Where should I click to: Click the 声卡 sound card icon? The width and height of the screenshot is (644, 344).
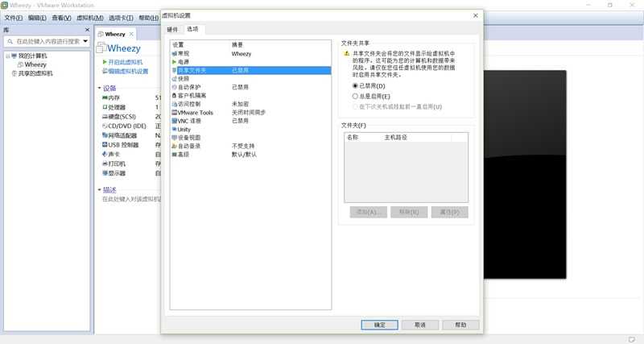point(105,154)
